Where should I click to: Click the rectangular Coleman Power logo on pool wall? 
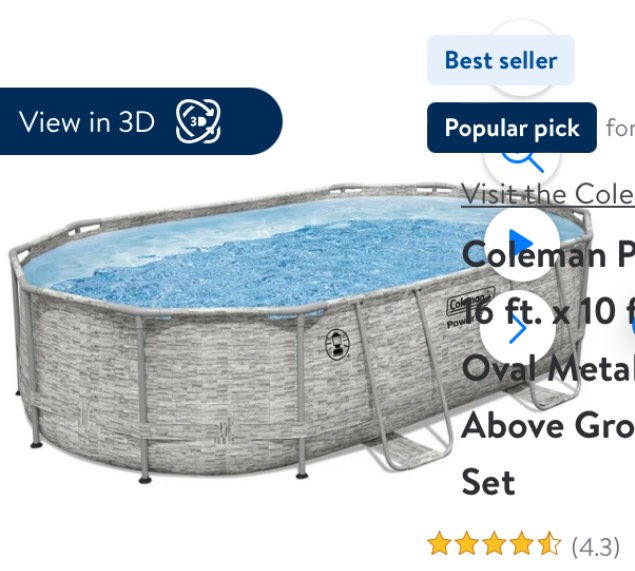(471, 305)
